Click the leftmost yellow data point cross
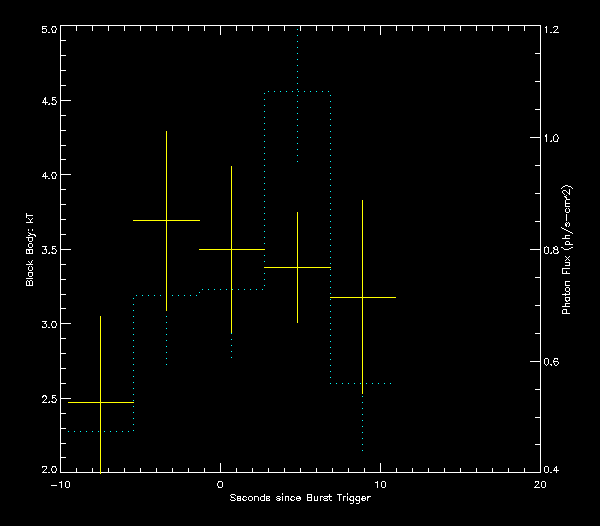Image resolution: width=600 pixels, height=526 pixels. click(x=100, y=402)
